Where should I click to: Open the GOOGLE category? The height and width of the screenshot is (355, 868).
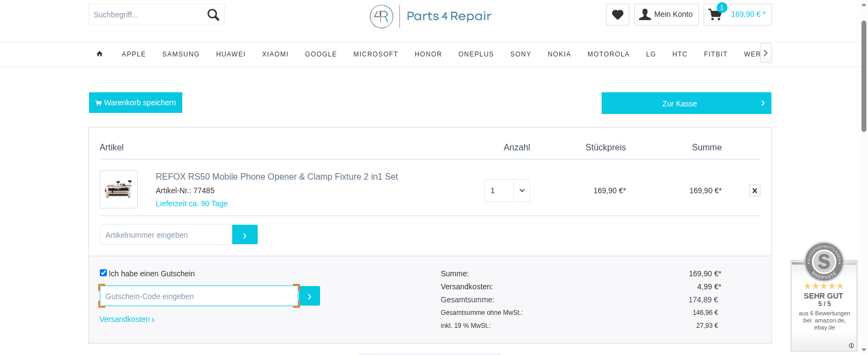321,54
